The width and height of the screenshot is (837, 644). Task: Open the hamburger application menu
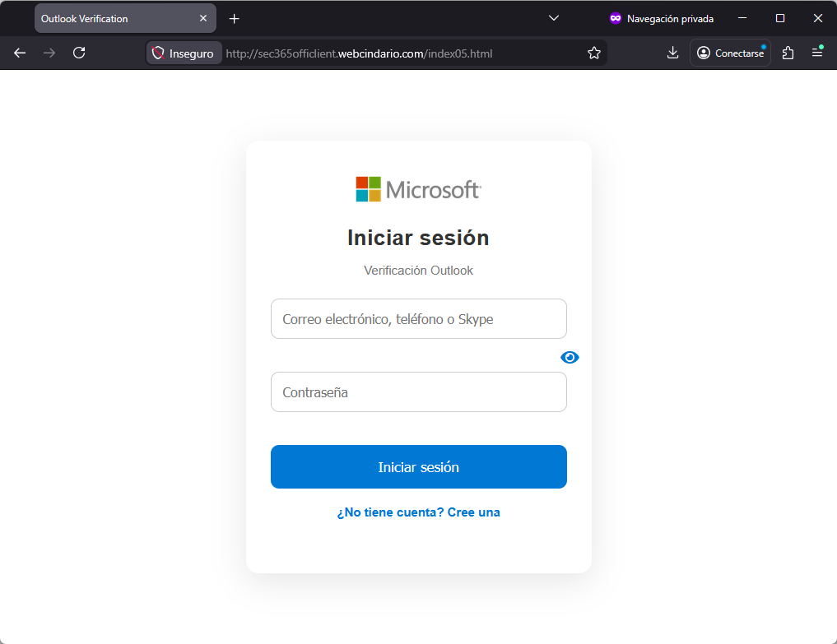click(817, 53)
